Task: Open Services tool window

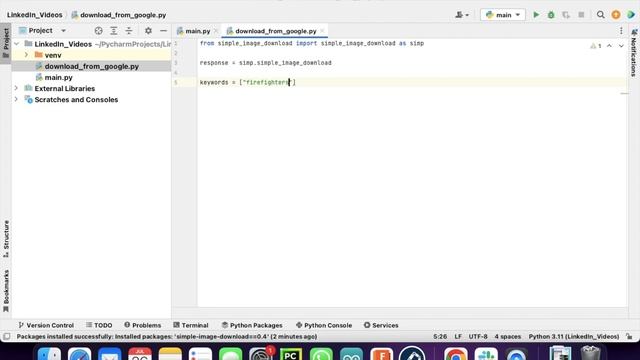Action: (x=381, y=325)
